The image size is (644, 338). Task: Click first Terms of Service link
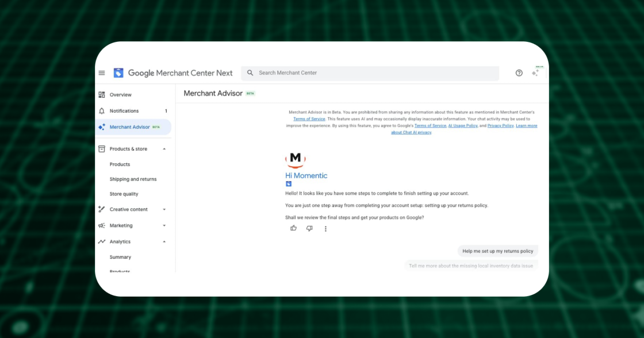click(x=309, y=119)
